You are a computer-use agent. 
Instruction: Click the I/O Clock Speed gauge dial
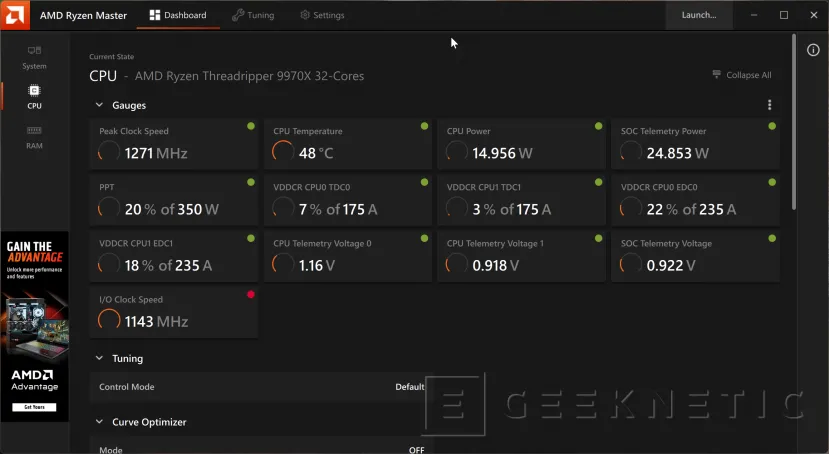[109, 320]
